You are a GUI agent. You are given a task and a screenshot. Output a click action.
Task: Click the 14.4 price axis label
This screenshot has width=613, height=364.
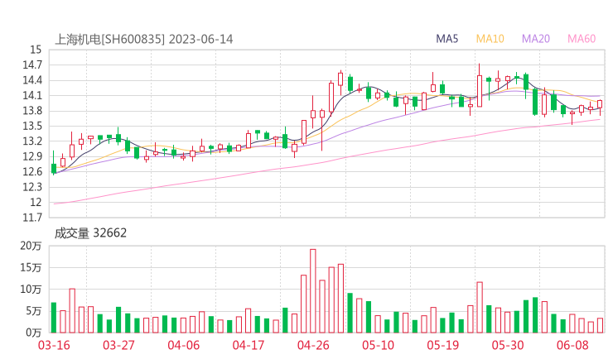(x=32, y=80)
